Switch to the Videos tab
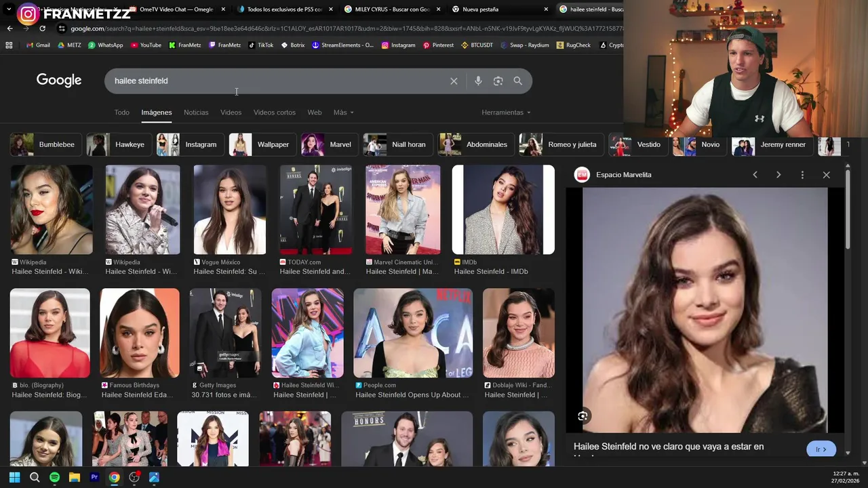Screen dimensions: 868x488 point(231,113)
